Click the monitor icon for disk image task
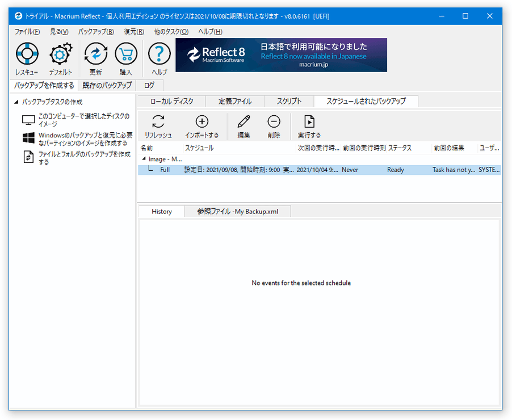Image resolution: width=512 pixels, height=420 pixels. pos(28,120)
